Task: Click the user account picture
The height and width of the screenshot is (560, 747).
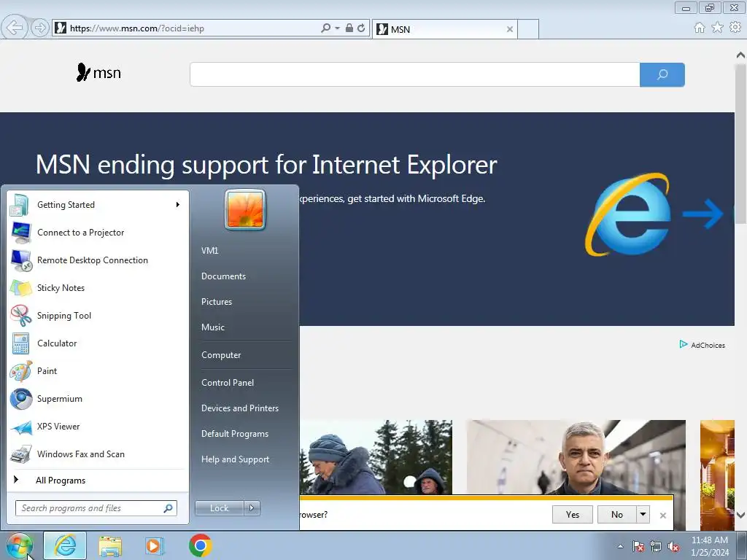Action: pyautogui.click(x=245, y=209)
